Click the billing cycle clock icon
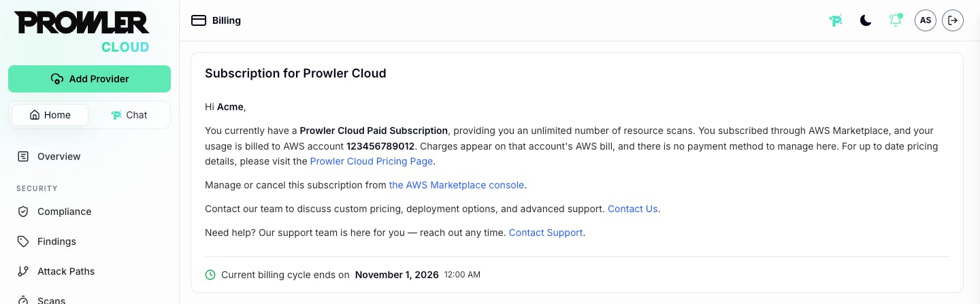Screen dimensions: 980x304 pos(210,275)
